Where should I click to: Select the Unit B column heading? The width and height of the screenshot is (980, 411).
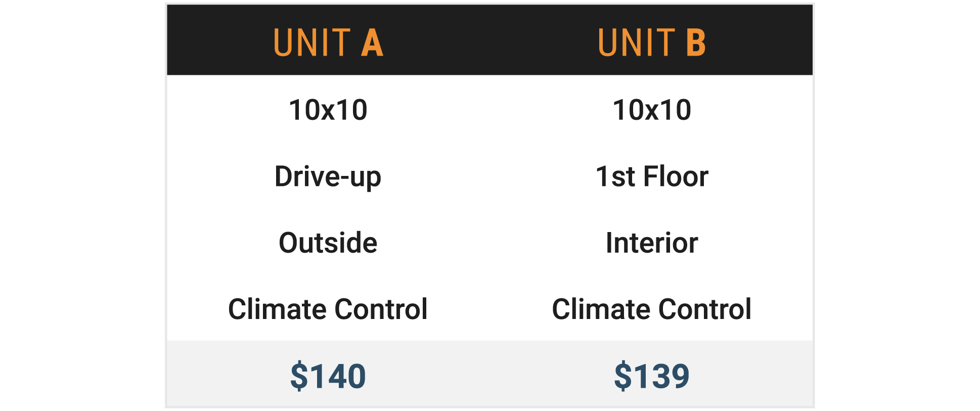[x=651, y=42]
